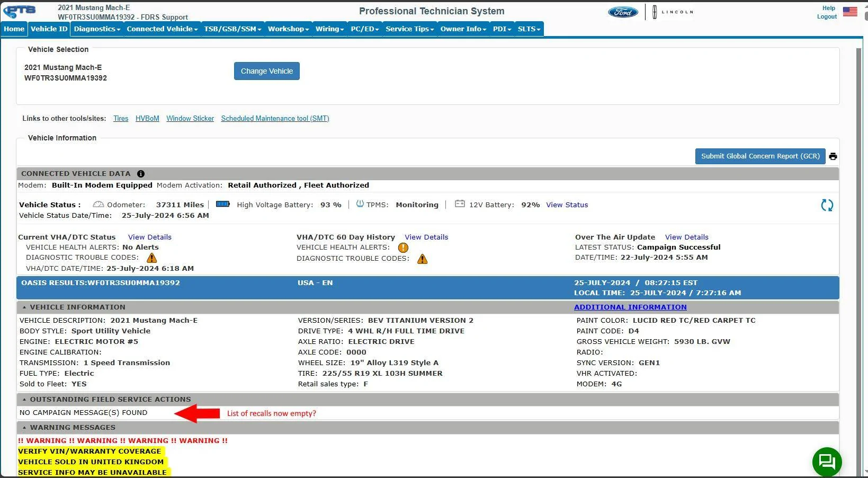Click current Diagnostic Trouble Codes warning triangle
This screenshot has width=868, height=478.
point(152,258)
